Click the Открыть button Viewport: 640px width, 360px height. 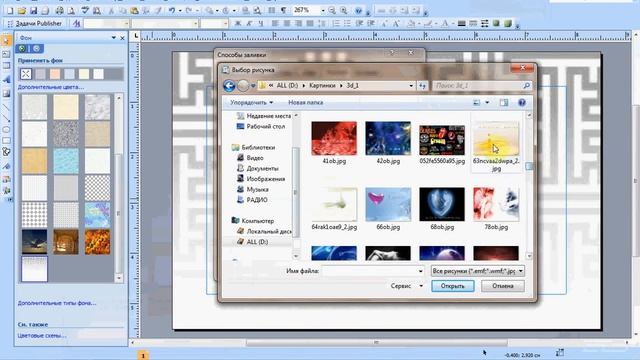tap(453, 286)
